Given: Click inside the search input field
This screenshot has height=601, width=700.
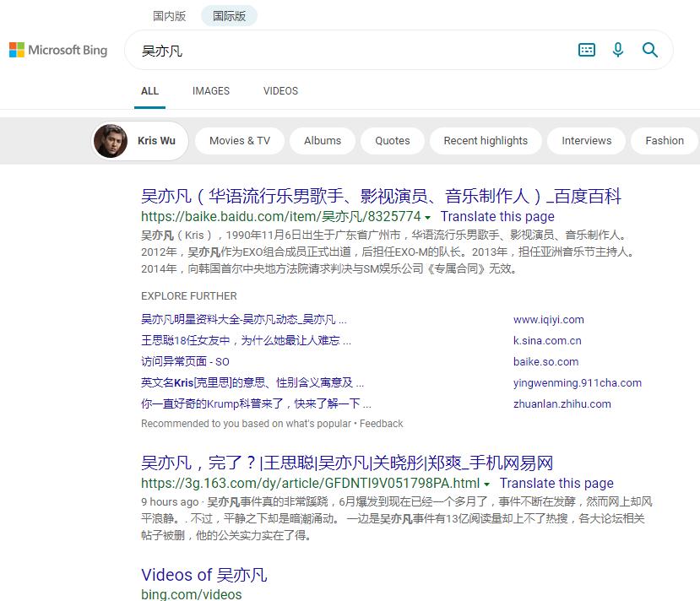Looking at the screenshot, I should [338, 50].
